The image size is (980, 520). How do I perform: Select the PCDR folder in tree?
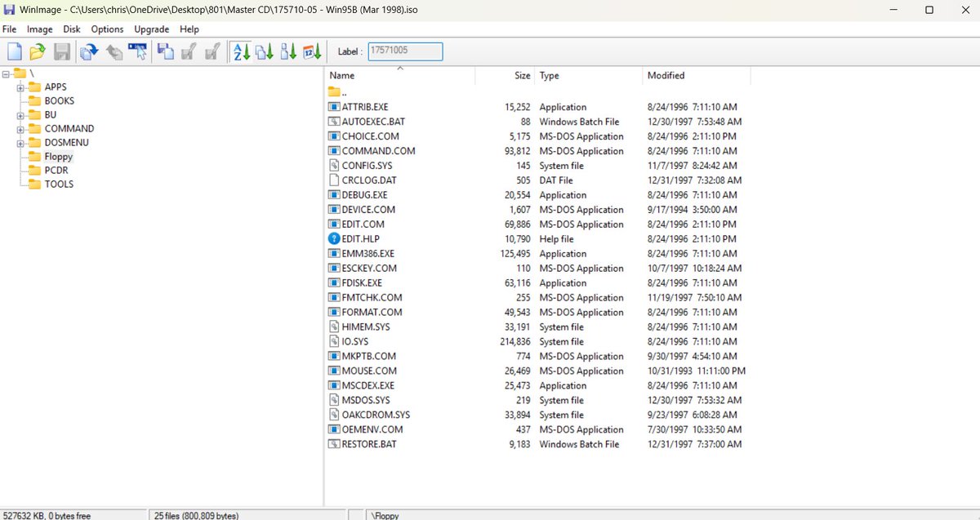[56, 171]
